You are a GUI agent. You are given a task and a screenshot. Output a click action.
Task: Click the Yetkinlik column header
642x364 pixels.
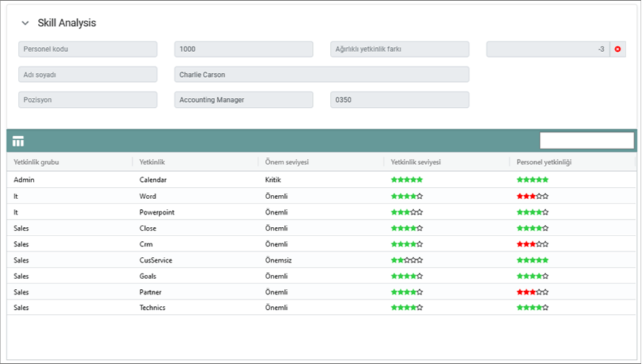coord(152,163)
